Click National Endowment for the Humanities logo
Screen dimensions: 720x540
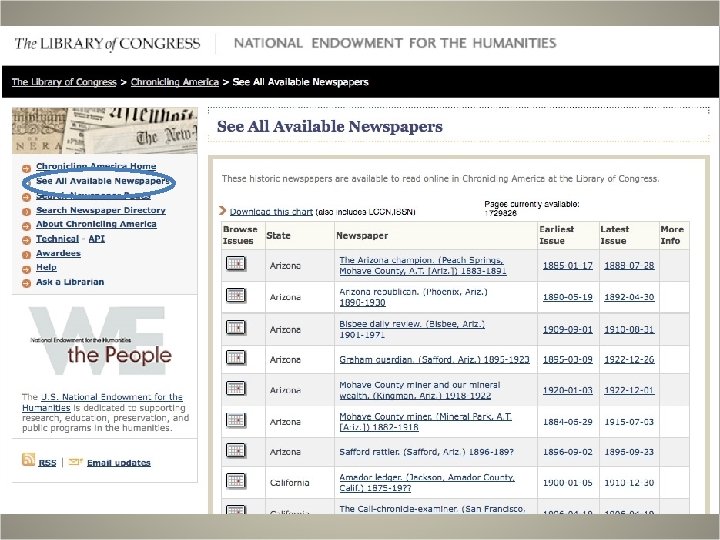tap(395, 43)
